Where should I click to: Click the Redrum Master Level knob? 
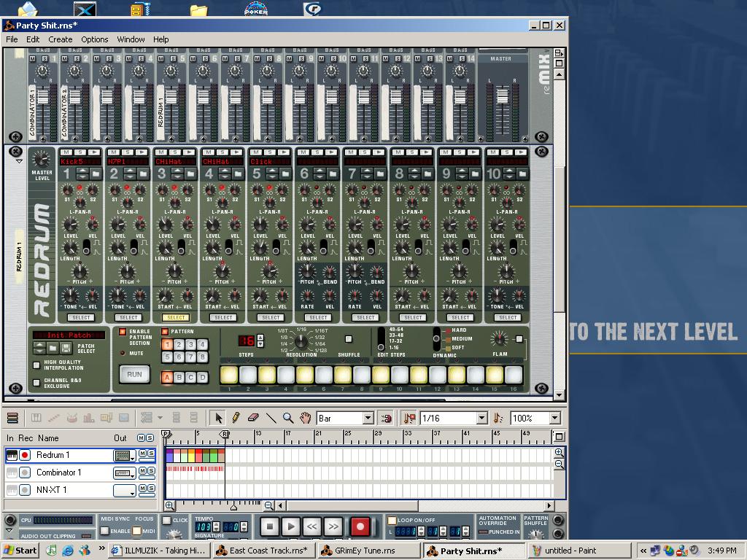pos(42,159)
